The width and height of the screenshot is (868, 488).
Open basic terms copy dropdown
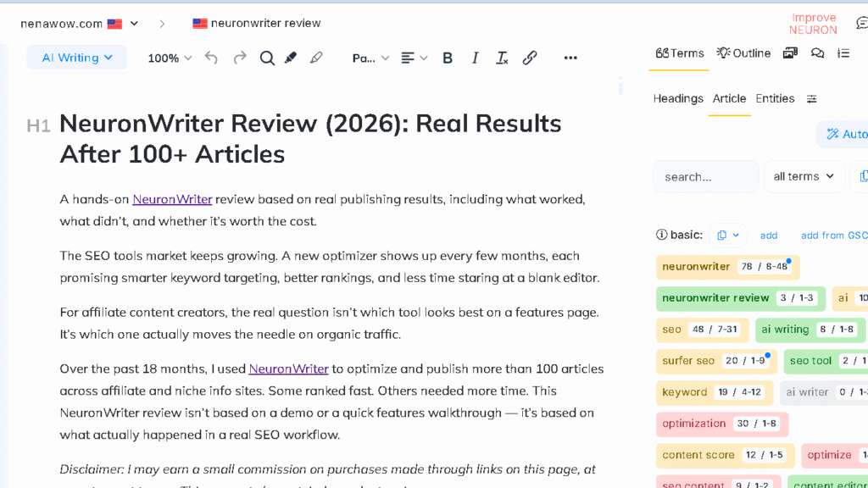pyautogui.click(x=728, y=236)
